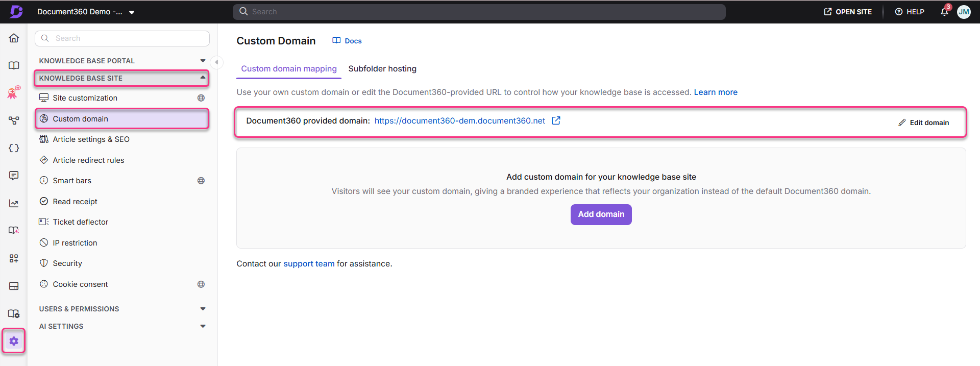The width and height of the screenshot is (980, 366).
Task: Click the pencil icon for Edit domain
Action: click(902, 123)
